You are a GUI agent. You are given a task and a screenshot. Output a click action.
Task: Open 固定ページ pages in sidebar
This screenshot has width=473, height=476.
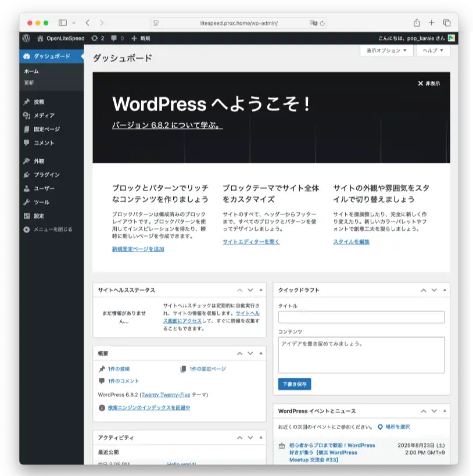click(x=46, y=129)
